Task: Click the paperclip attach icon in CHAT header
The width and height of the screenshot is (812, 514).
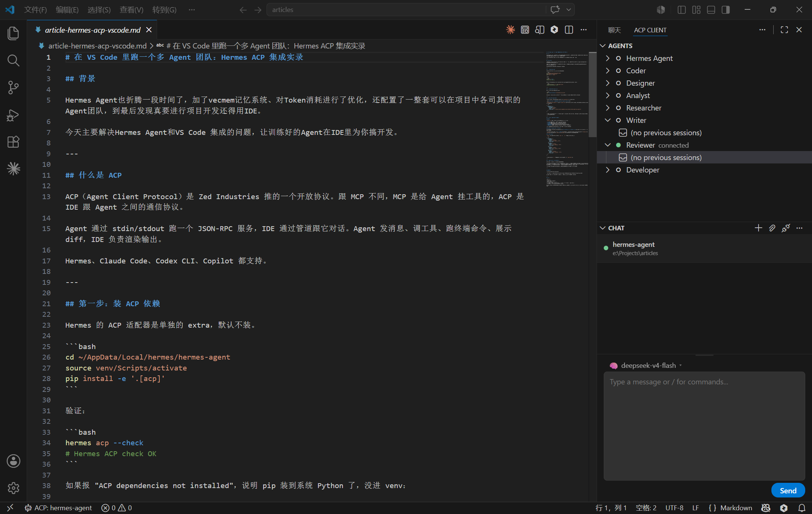Action: (x=772, y=228)
